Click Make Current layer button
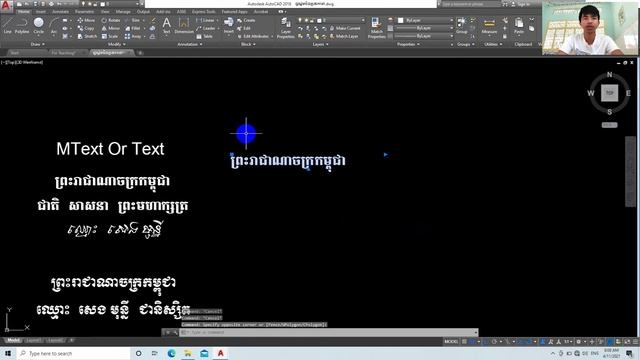Viewport: 640px width, 360px height. coord(345,28)
